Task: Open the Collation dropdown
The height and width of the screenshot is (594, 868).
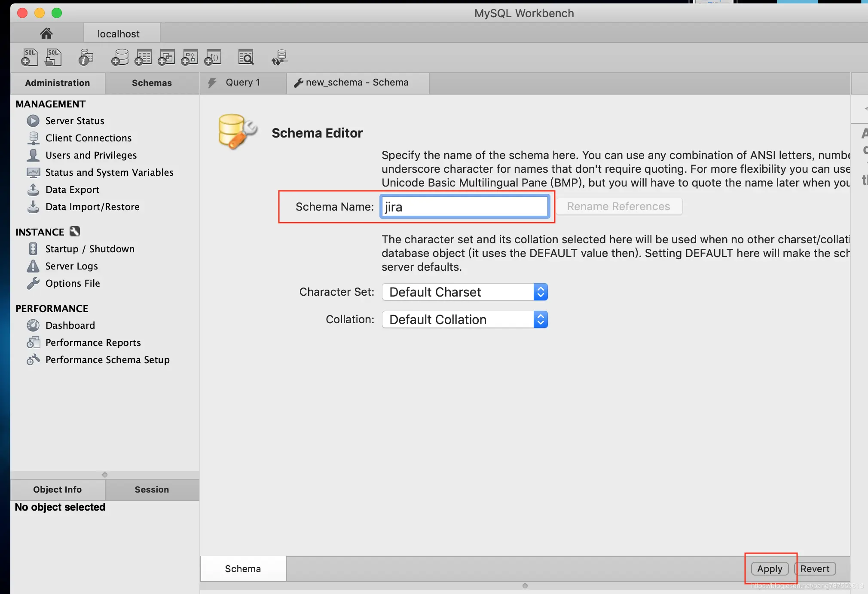Action: click(x=464, y=320)
